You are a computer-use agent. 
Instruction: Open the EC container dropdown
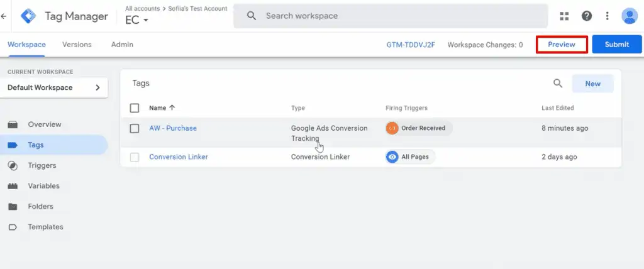(137, 20)
